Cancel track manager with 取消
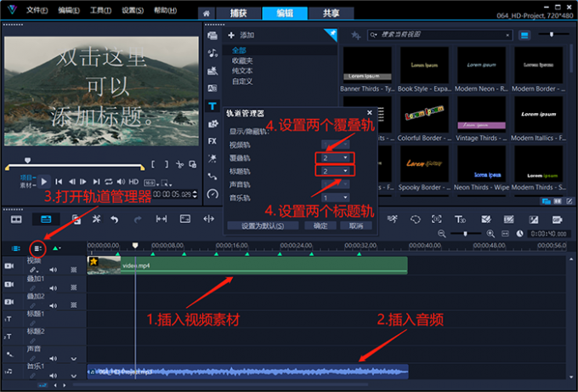 tap(355, 225)
